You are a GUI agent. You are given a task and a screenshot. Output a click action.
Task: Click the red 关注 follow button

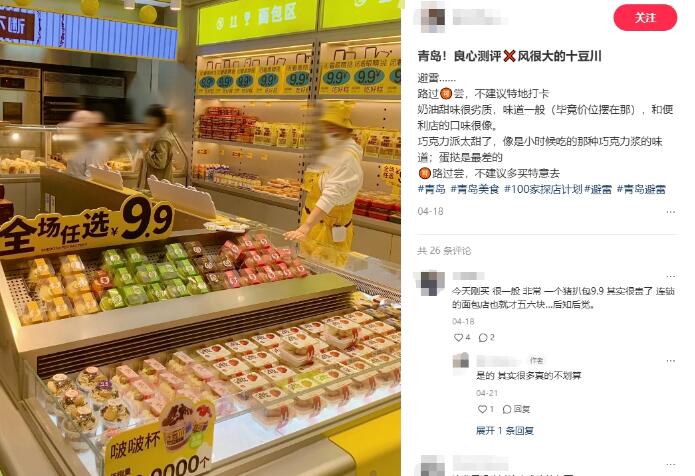(645, 18)
